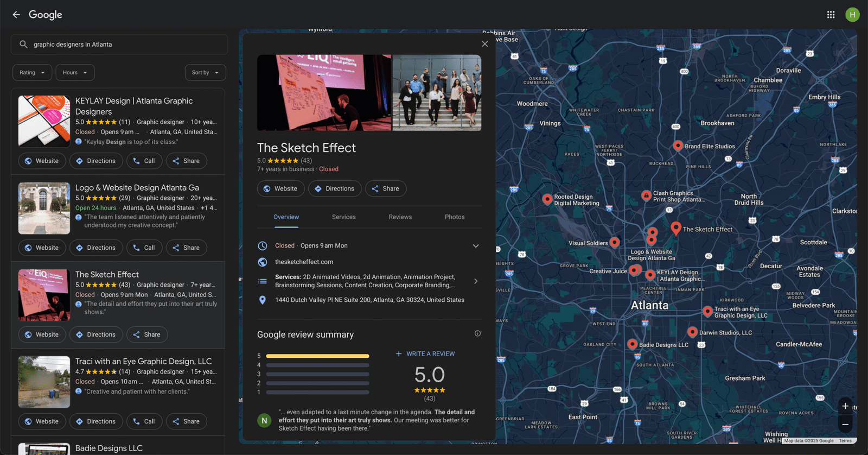
Task: Open Website in The Sketch Effect panel
Action: click(280, 188)
